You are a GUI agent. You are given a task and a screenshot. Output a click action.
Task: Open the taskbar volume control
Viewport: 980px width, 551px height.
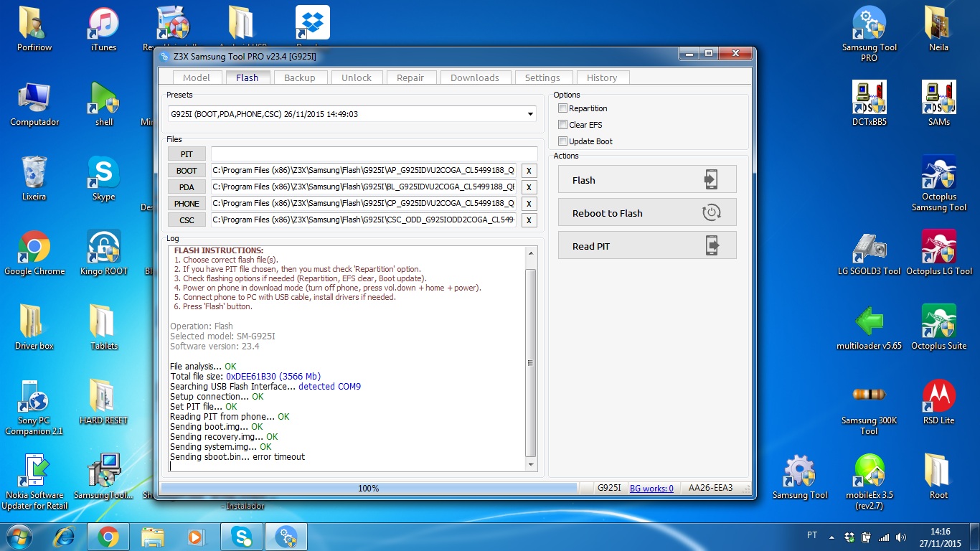[x=902, y=537]
